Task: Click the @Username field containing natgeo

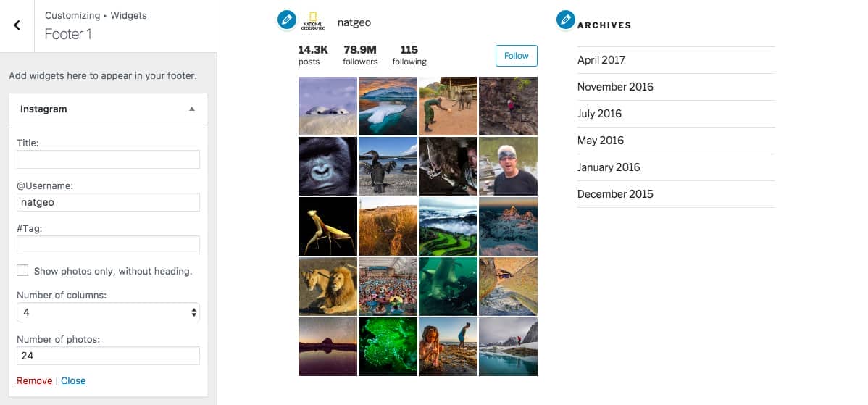Action: 108,202
